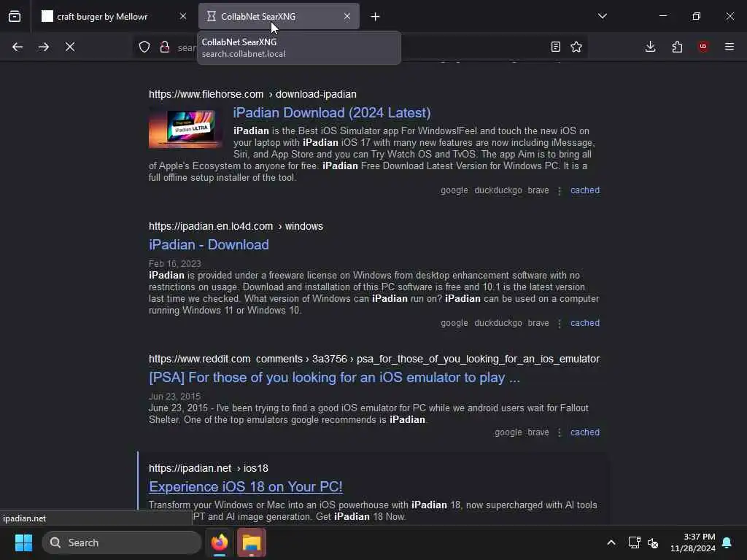Open the filehorse.com download-ipadian URL

(252, 94)
